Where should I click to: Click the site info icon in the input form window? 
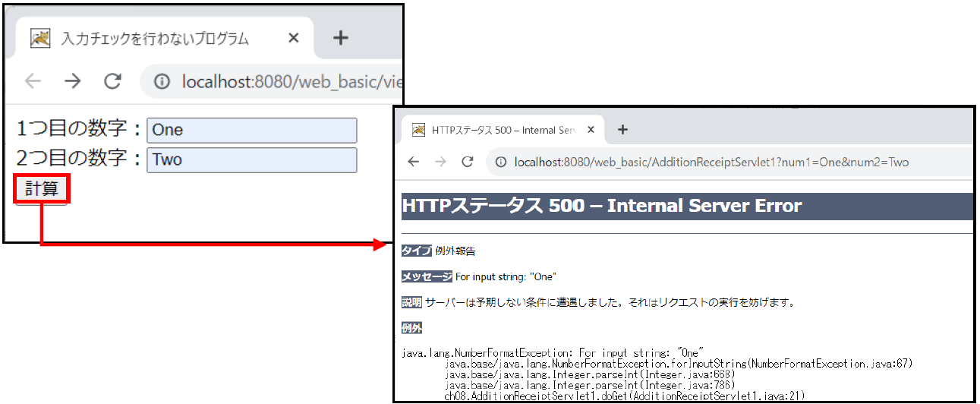[x=162, y=82]
